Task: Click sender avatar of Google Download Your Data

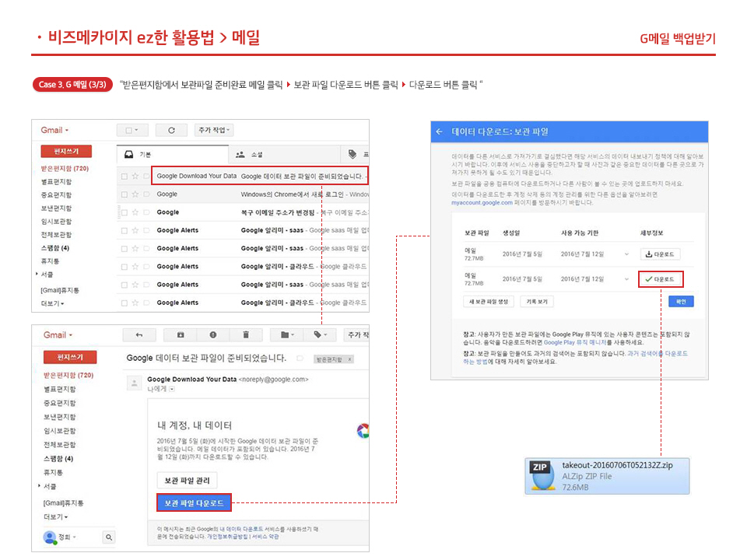Action: (135, 383)
